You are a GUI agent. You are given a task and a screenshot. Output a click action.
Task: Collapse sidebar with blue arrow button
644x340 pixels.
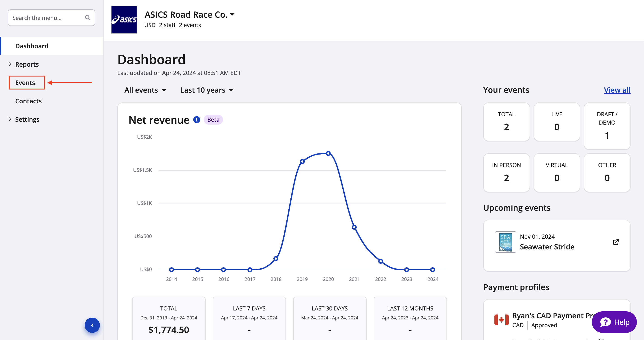tap(92, 325)
